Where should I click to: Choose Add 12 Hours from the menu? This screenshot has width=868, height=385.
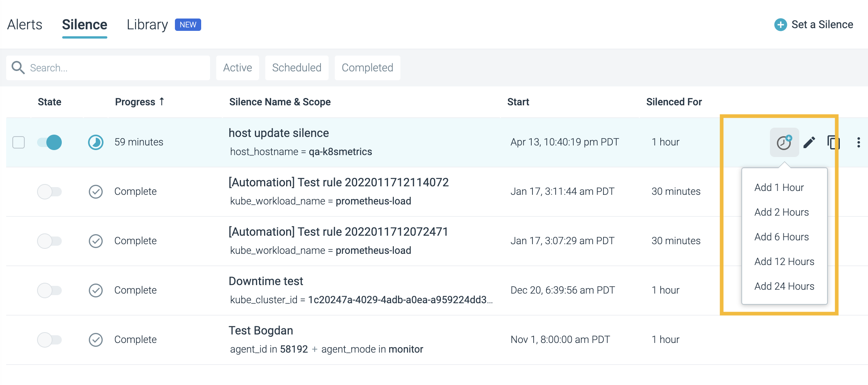point(784,262)
